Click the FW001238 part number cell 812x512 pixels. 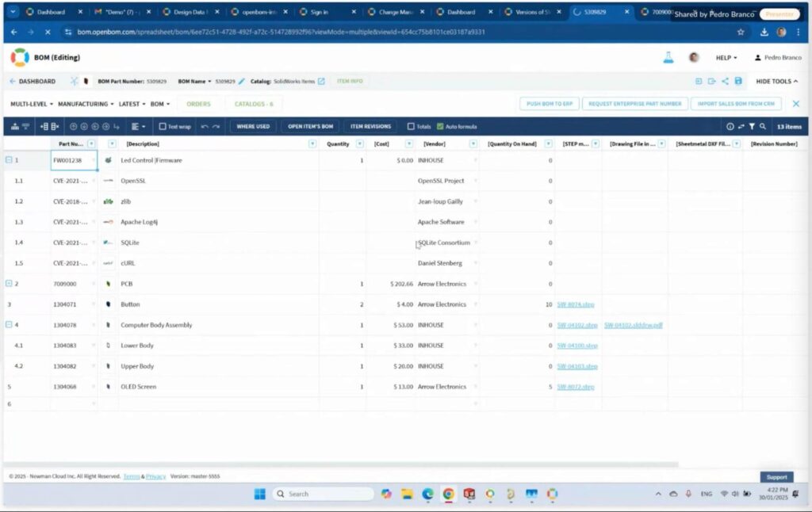(74, 160)
